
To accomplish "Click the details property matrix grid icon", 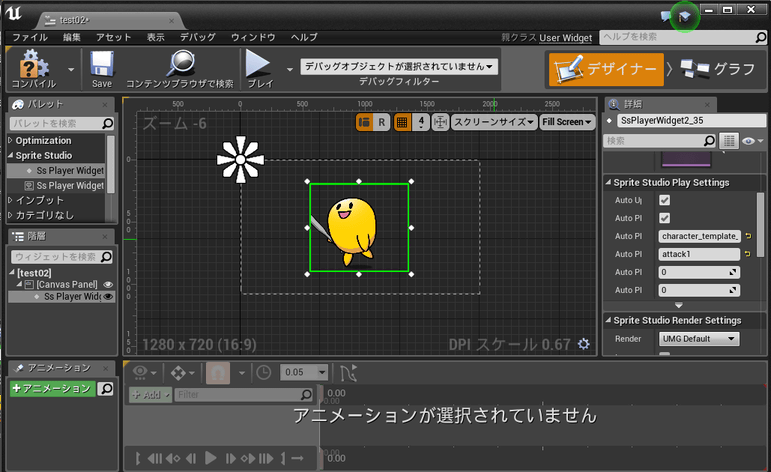I will point(729,141).
